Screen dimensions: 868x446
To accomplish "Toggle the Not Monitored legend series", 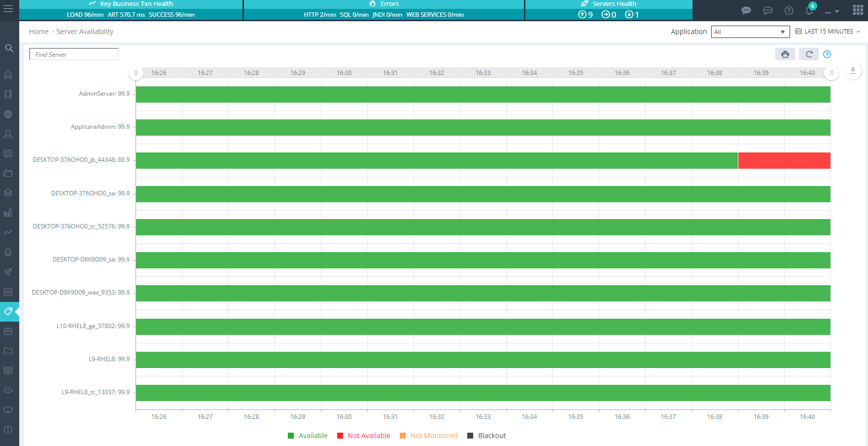I will coord(428,436).
